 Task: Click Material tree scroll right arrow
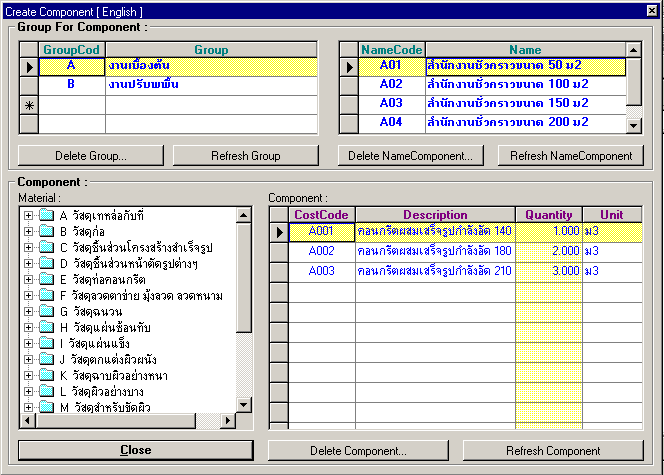(228, 420)
